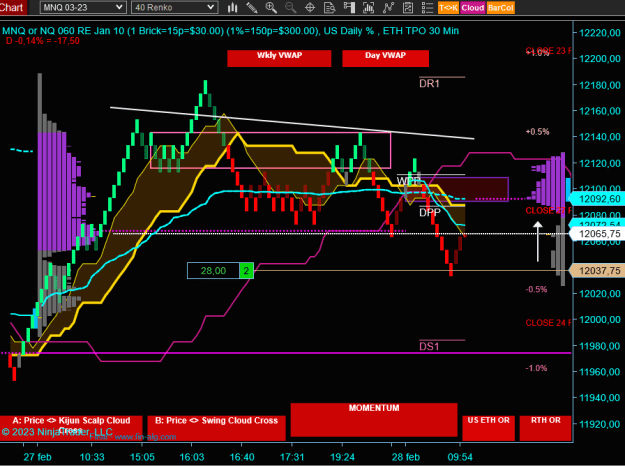625x466 pixels.
Task: Click the Day VWAP button
Action: [x=385, y=58]
